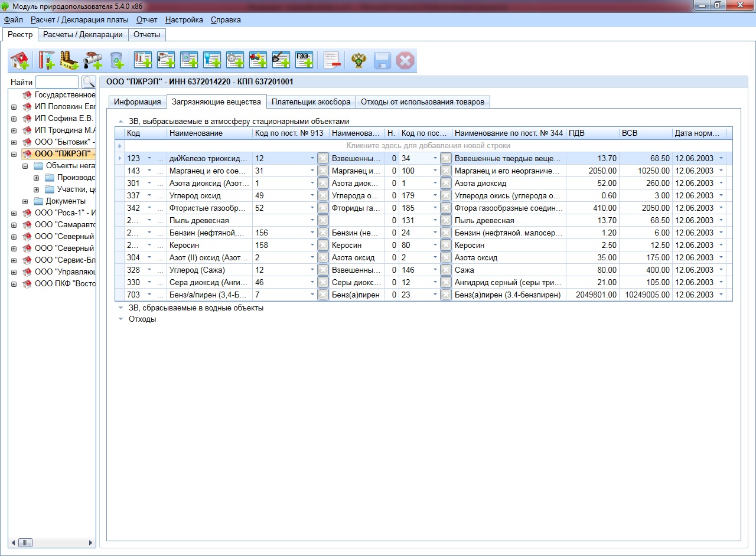Image resolution: width=756 pixels, height=556 pixels.
Task: Expand ЗВ, сбрасываемые в водные объекты section
Action: point(120,308)
